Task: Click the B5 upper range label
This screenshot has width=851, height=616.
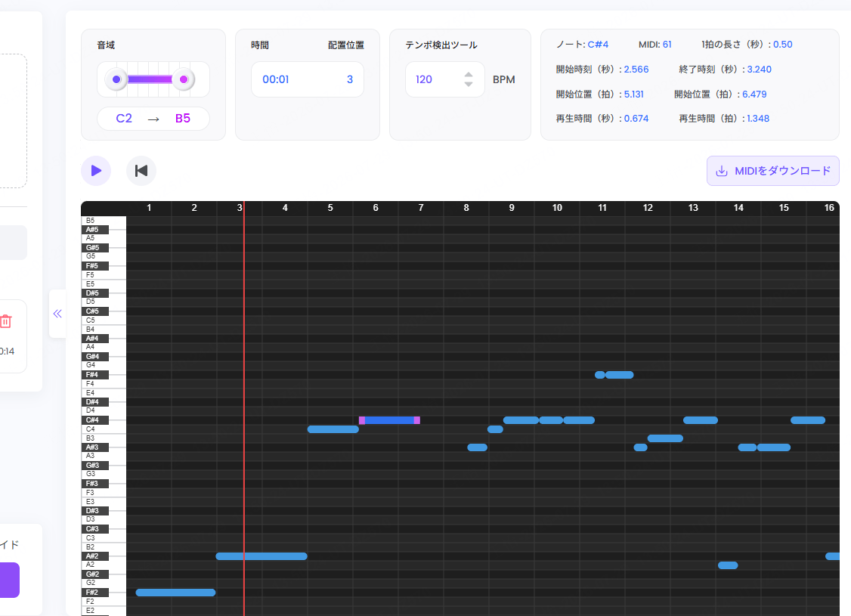Action: [183, 119]
